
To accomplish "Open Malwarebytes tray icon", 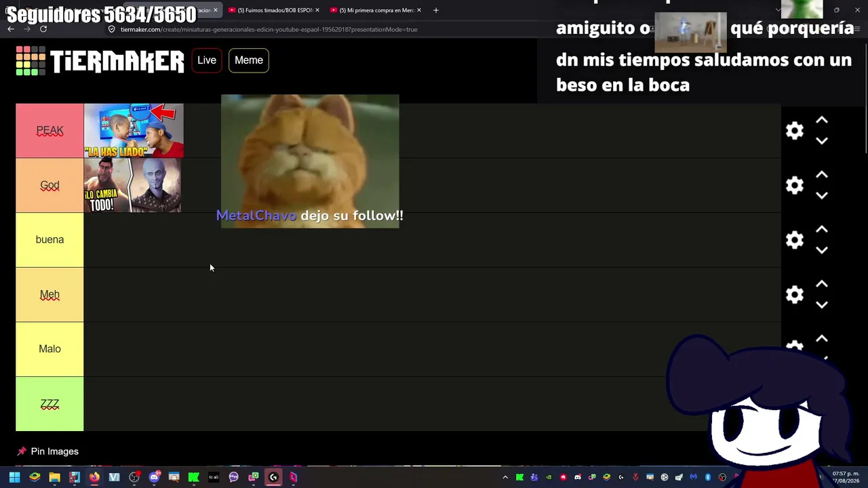I will (693, 477).
